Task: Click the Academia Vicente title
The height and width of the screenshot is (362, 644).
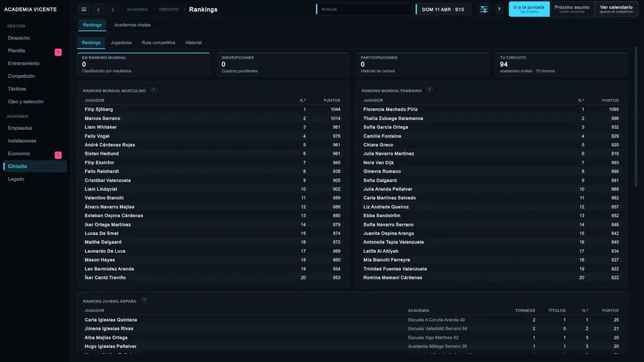Action: tap(30, 9)
